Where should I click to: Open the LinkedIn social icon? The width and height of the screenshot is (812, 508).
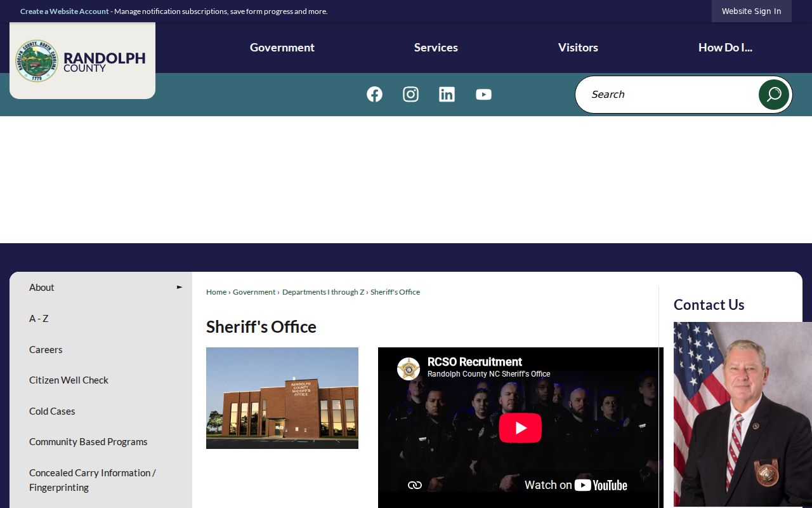pos(447,94)
